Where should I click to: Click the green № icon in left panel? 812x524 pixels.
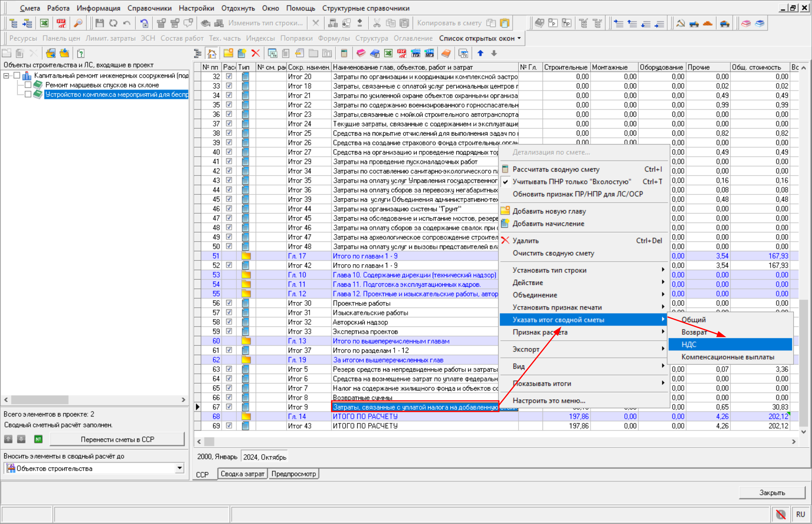(x=38, y=439)
